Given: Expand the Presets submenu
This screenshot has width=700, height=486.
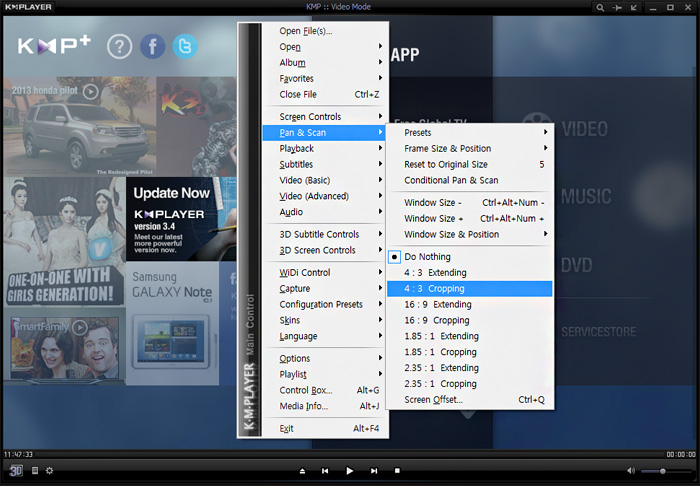Looking at the screenshot, I should (470, 133).
